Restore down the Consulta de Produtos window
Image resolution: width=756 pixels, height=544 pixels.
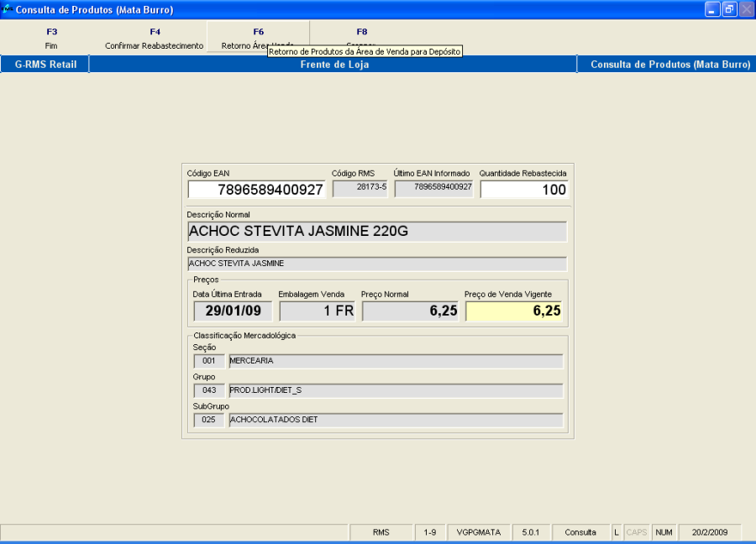pyautogui.click(x=729, y=9)
